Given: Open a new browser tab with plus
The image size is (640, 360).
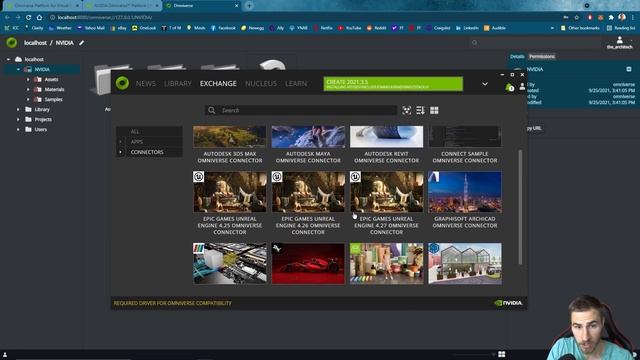Looking at the screenshot, I should (x=249, y=6).
